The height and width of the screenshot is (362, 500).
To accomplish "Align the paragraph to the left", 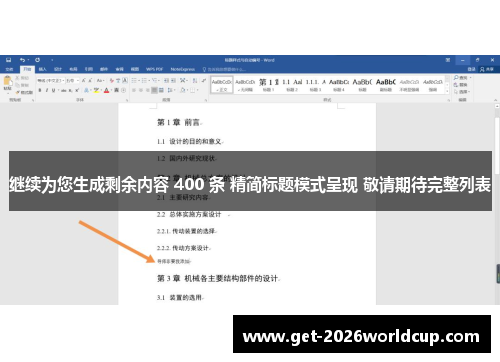I will tap(134, 90).
